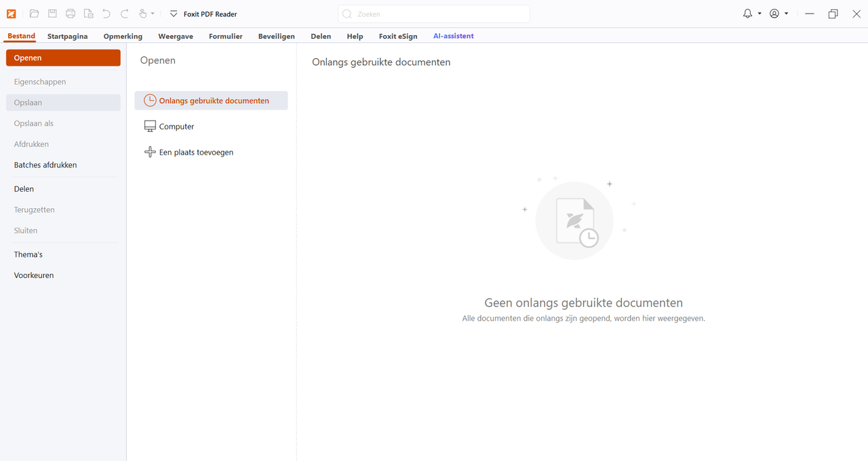Click Opslaan in the sidebar
868x461 pixels.
tap(63, 102)
